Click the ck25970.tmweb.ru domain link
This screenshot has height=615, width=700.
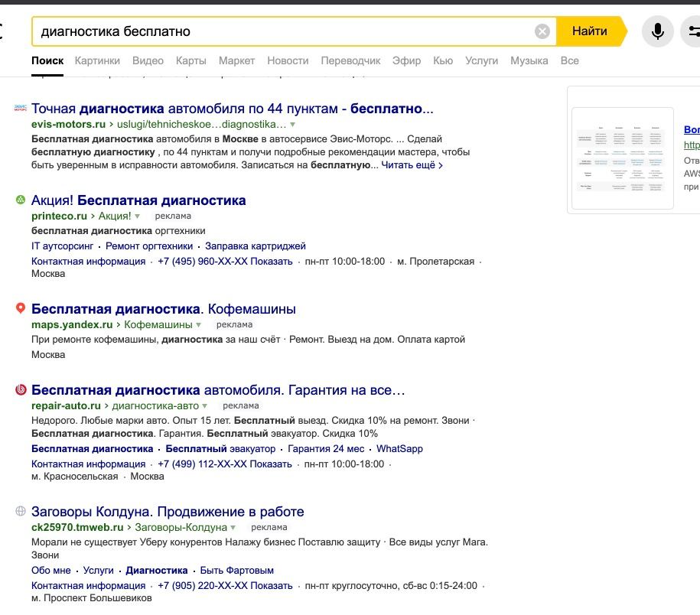[x=77, y=527]
